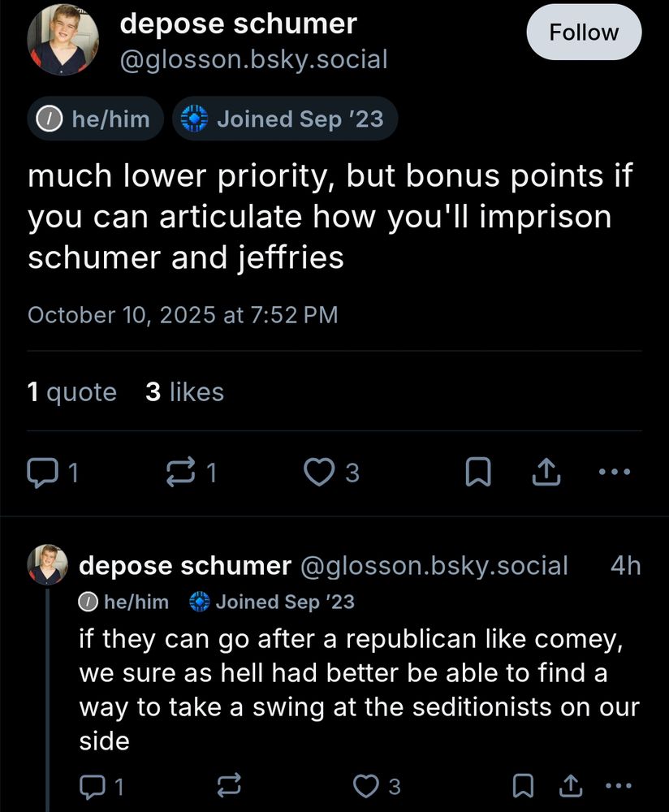This screenshot has width=669, height=812.
Task: Click the he/him pronoun badge in the header
Action: pos(97,119)
